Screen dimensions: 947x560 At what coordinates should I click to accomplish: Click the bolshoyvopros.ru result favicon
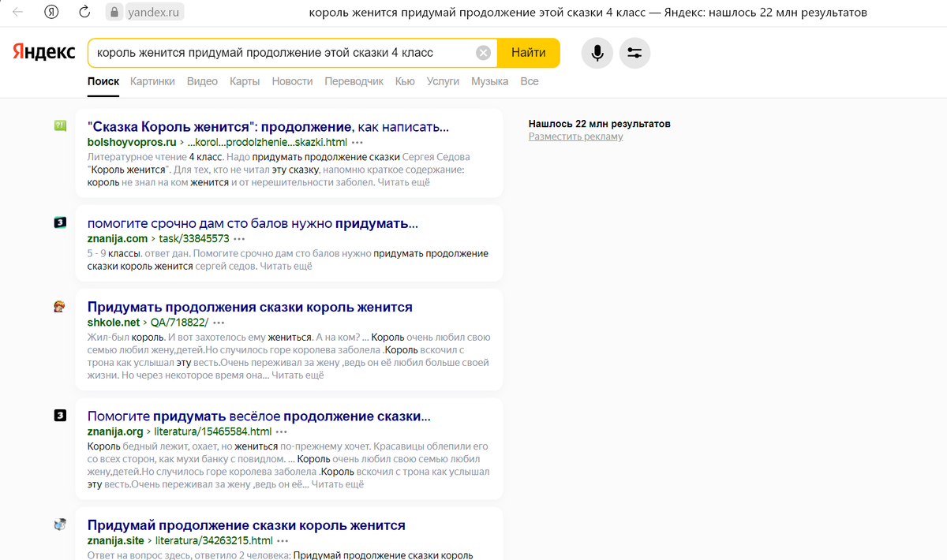click(60, 125)
